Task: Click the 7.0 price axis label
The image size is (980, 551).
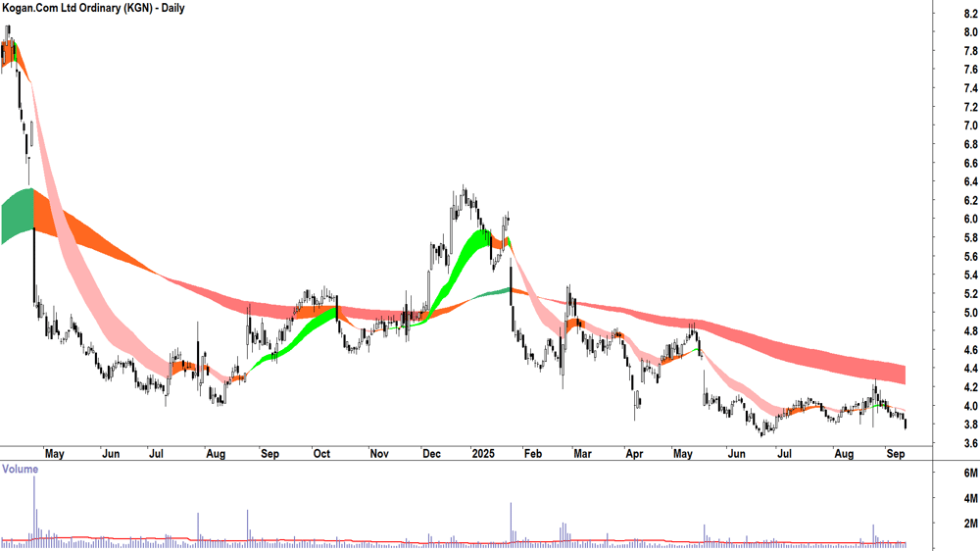Action: [x=970, y=125]
